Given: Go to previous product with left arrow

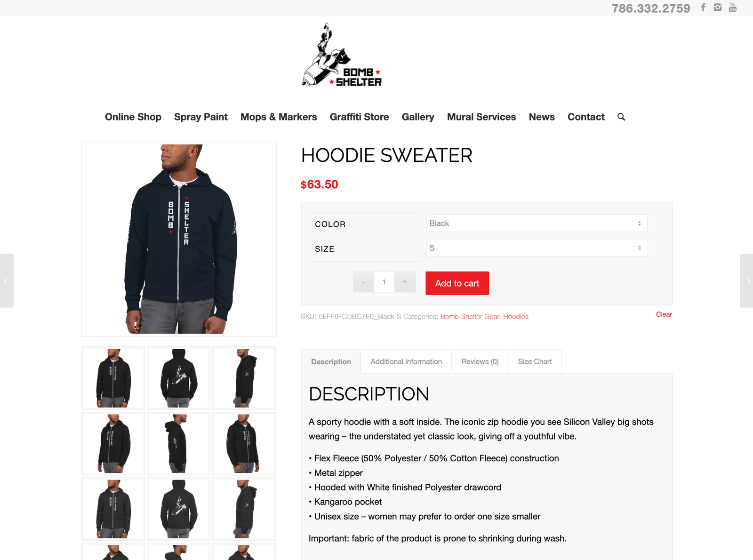Looking at the screenshot, I should (7, 281).
